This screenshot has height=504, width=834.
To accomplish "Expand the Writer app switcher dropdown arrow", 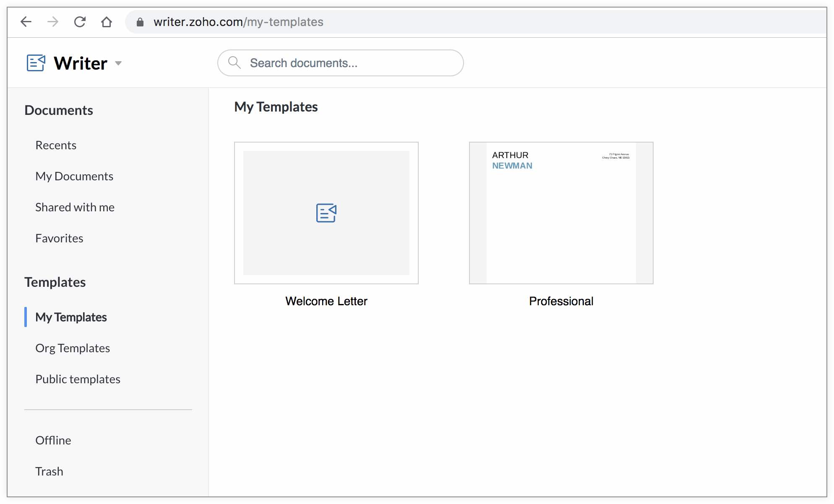I will click(118, 63).
